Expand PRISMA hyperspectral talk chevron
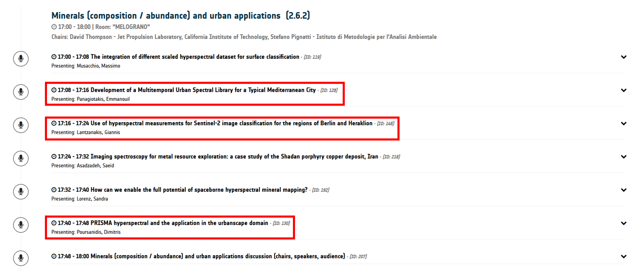Viewport: 644px width, 277px height. click(624, 223)
